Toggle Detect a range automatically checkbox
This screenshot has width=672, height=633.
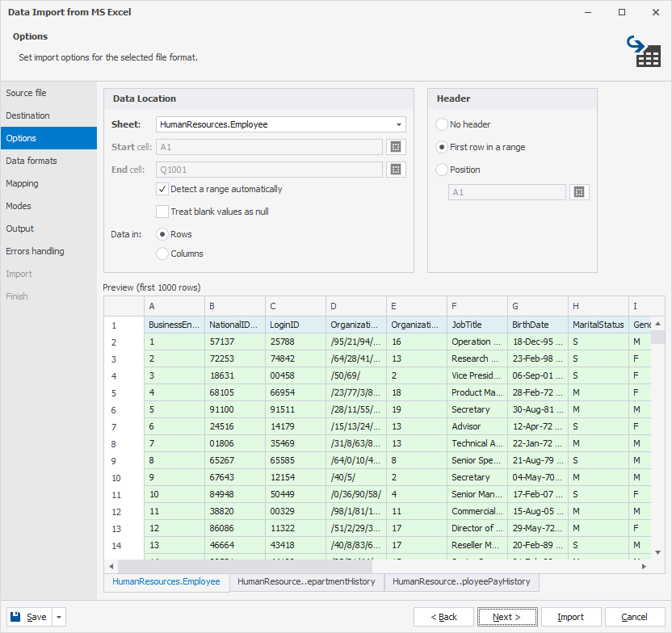[x=162, y=189]
